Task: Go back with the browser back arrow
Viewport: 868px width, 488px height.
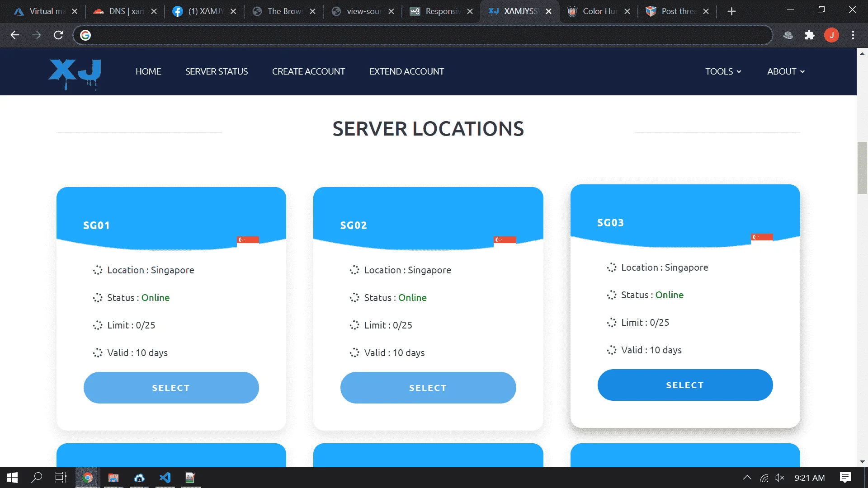Action: tap(15, 35)
